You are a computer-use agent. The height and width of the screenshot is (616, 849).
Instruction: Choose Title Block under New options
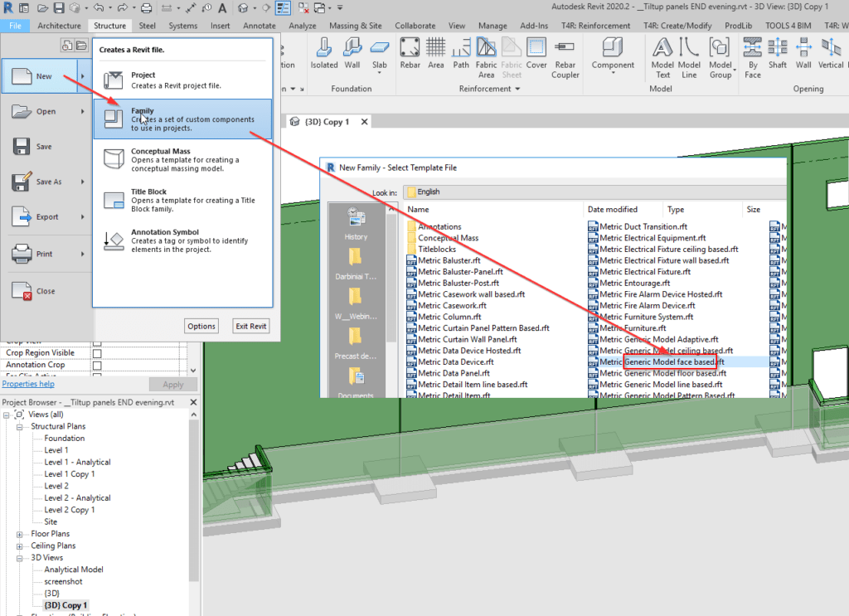point(182,201)
